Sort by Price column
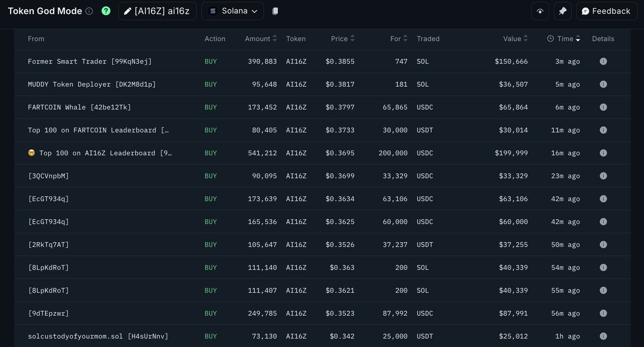644x347 pixels. click(x=343, y=39)
